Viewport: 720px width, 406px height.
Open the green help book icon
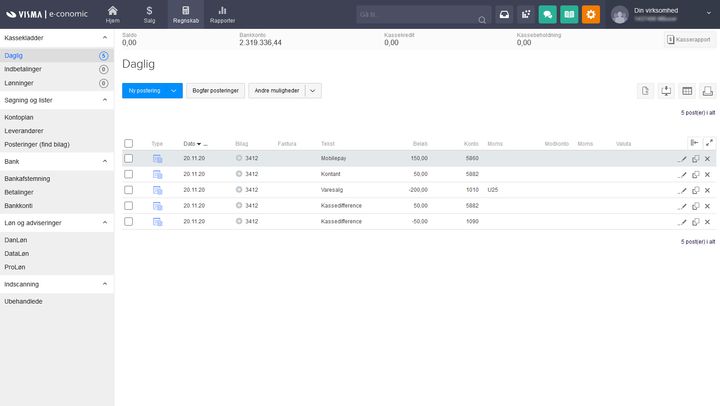point(569,14)
